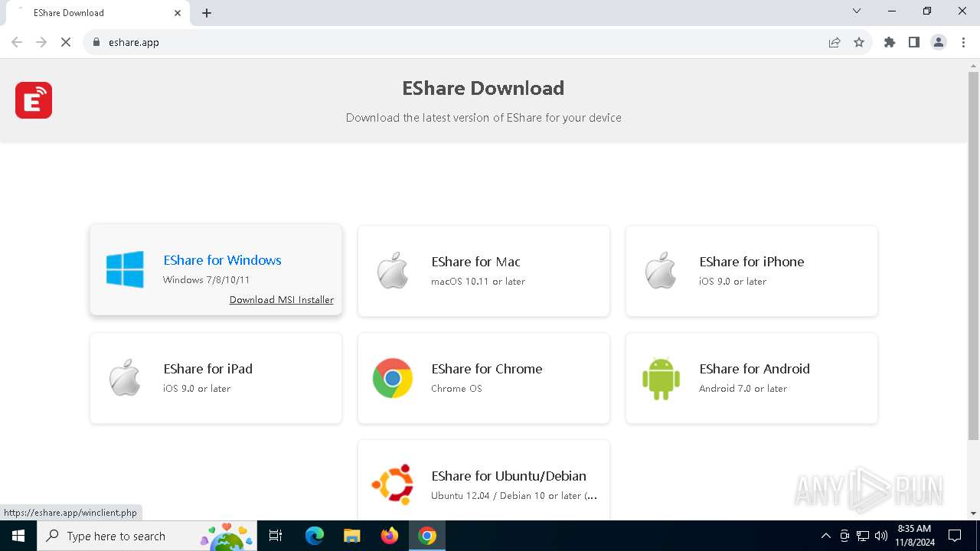Go forward in browser history

click(41, 42)
